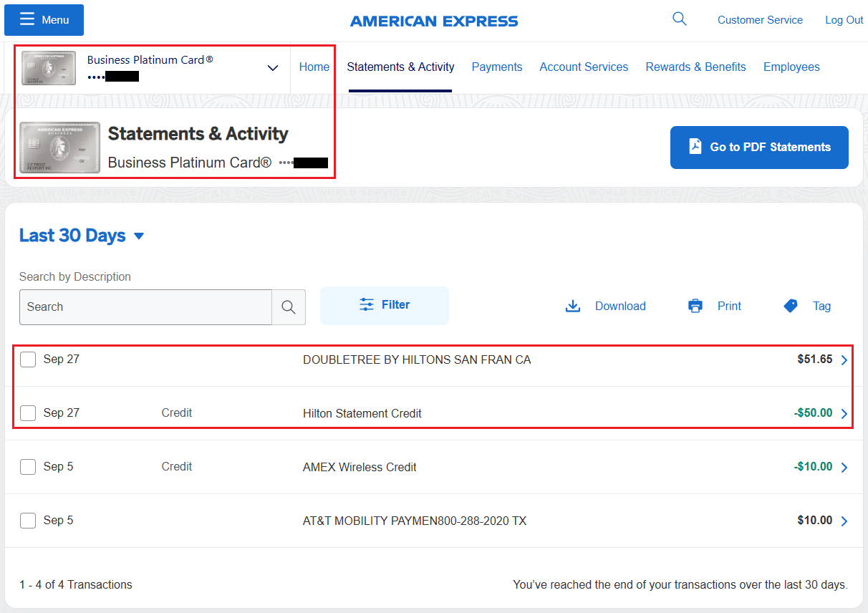Click the Print icon

(x=695, y=306)
